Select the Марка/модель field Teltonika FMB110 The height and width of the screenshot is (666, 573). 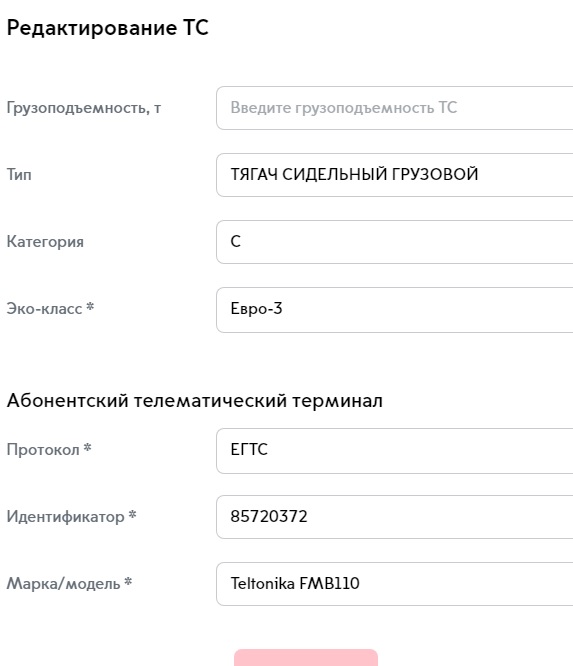point(395,584)
